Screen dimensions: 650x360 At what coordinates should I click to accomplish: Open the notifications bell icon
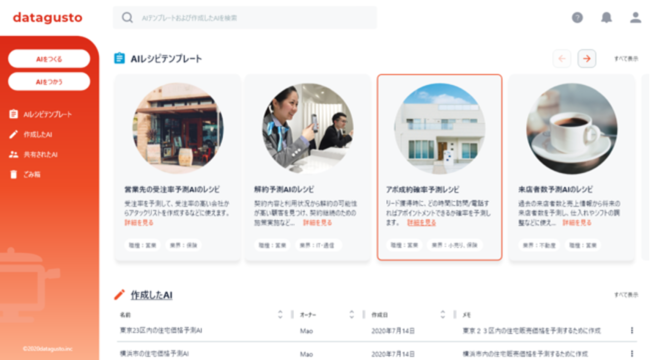606,17
